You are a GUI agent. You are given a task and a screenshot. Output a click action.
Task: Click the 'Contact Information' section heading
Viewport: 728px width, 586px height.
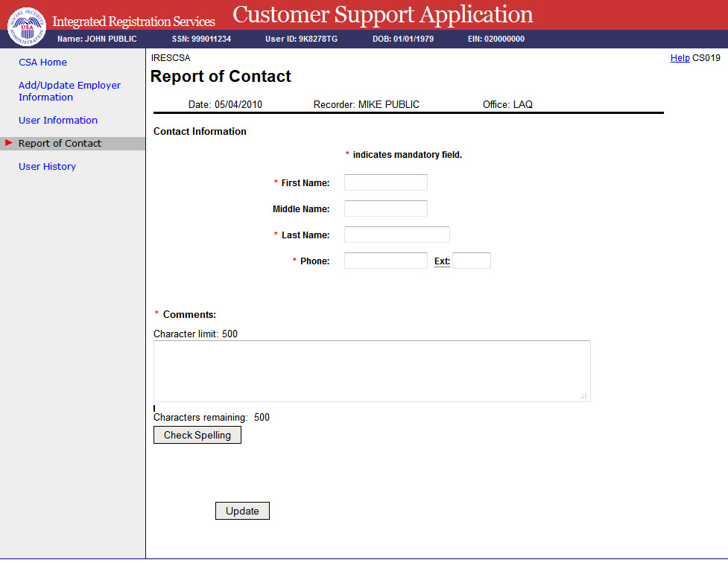200,131
